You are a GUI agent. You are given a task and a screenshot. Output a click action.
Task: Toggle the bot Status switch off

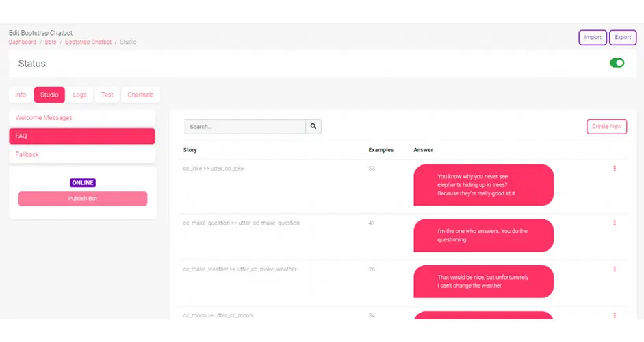pyautogui.click(x=617, y=63)
